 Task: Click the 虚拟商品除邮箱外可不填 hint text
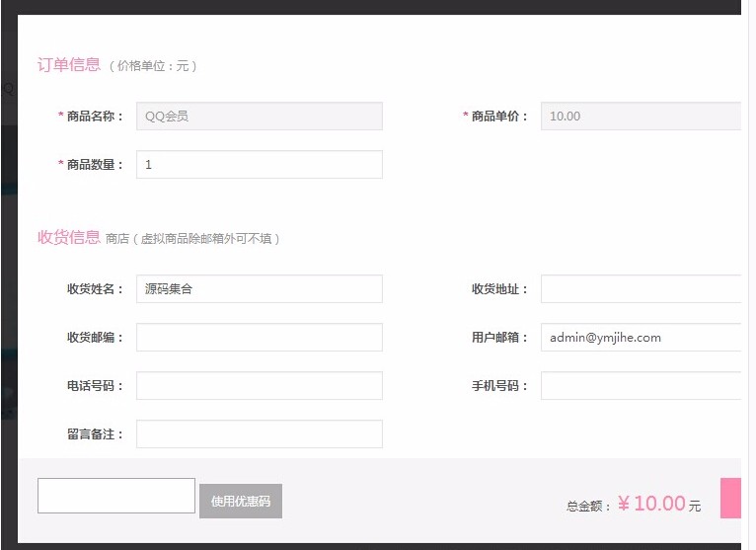pyautogui.click(x=205, y=239)
